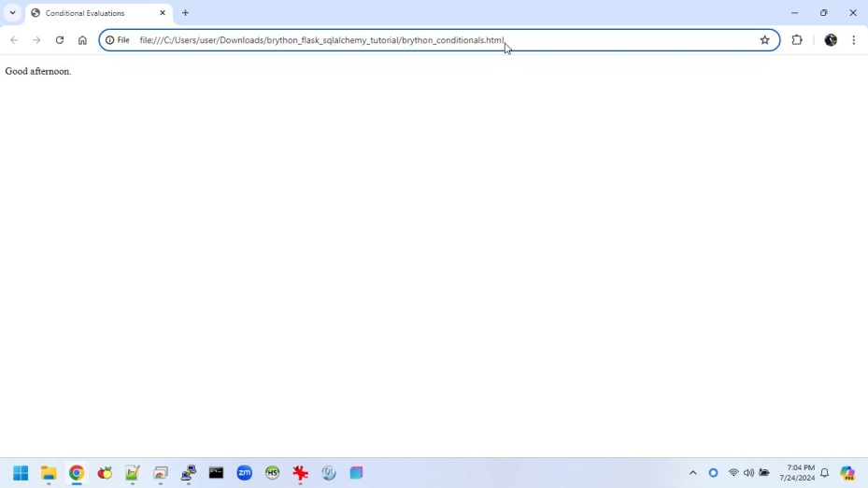Open the Chrome three-dot menu
Image resolution: width=868 pixels, height=488 pixels.
(x=854, y=40)
